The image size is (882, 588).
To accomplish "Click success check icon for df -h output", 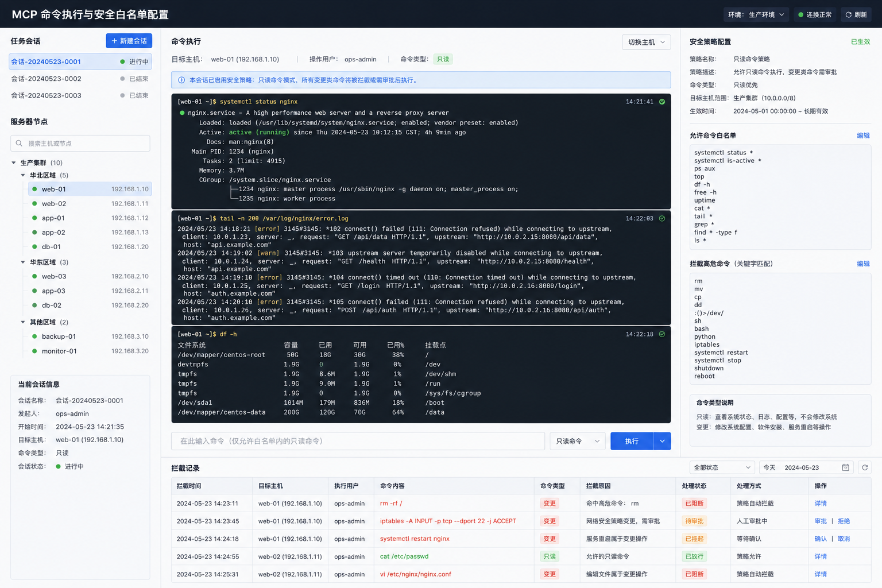I will [x=662, y=334].
